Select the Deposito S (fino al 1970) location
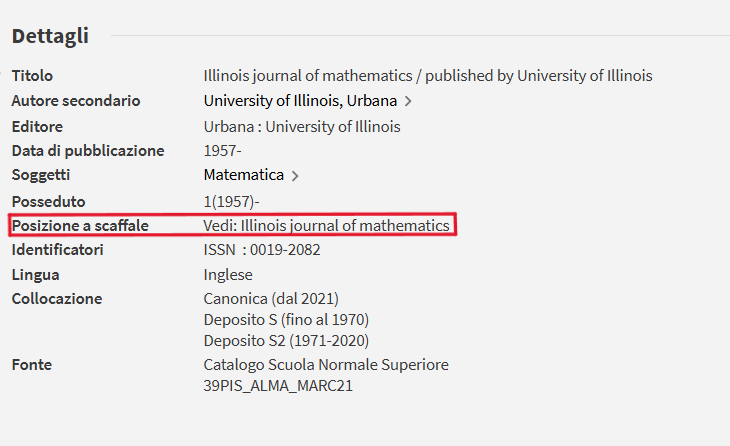This screenshot has height=446, width=730. click(x=286, y=320)
